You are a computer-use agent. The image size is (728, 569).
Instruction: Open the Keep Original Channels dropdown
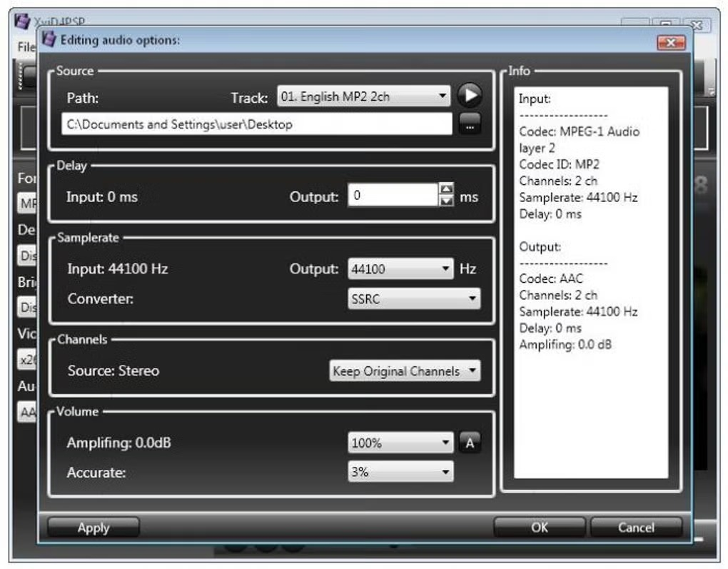click(x=405, y=371)
